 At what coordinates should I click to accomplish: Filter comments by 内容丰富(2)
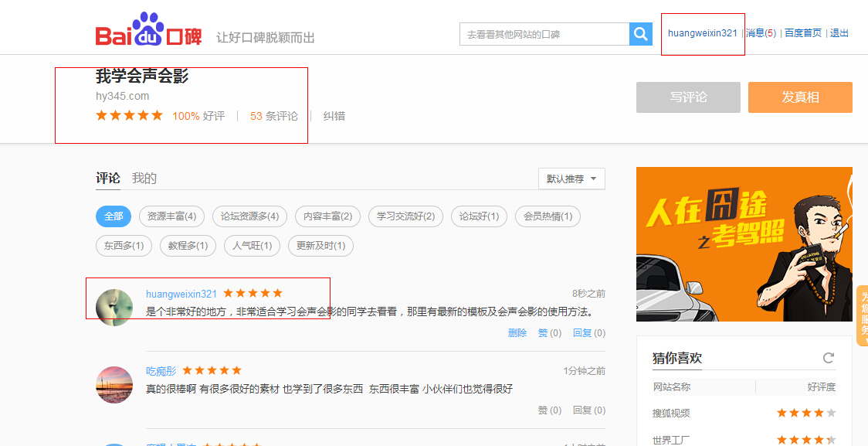tap(327, 216)
